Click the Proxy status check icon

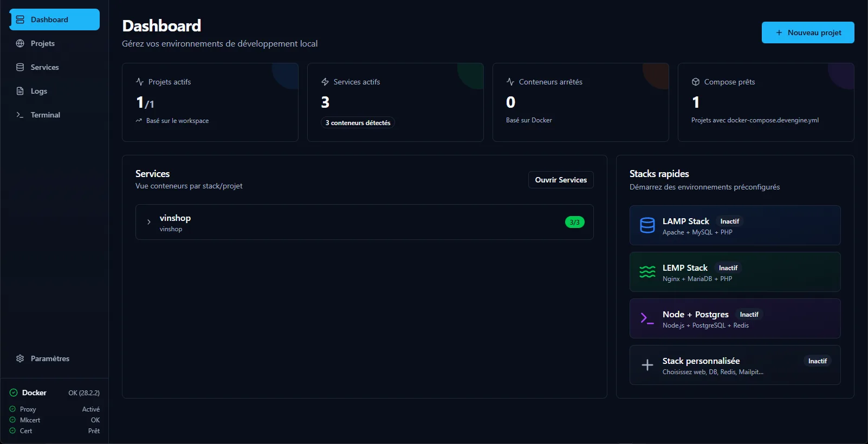pos(12,409)
